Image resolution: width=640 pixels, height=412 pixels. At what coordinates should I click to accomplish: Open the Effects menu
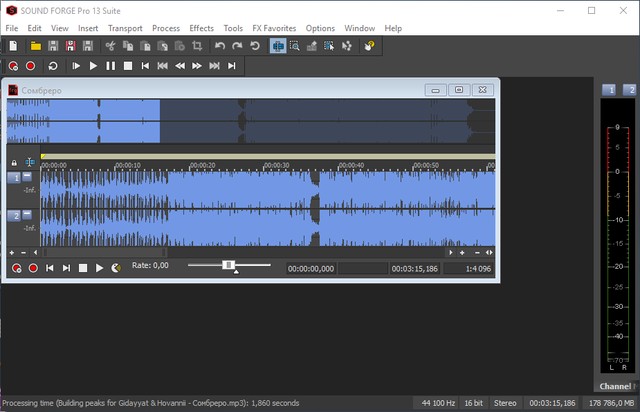point(201,28)
